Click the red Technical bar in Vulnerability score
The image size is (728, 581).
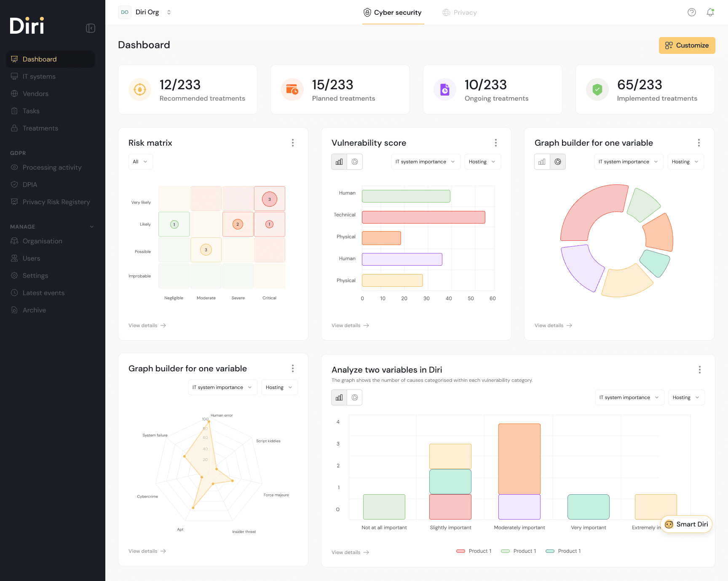pyautogui.click(x=423, y=217)
